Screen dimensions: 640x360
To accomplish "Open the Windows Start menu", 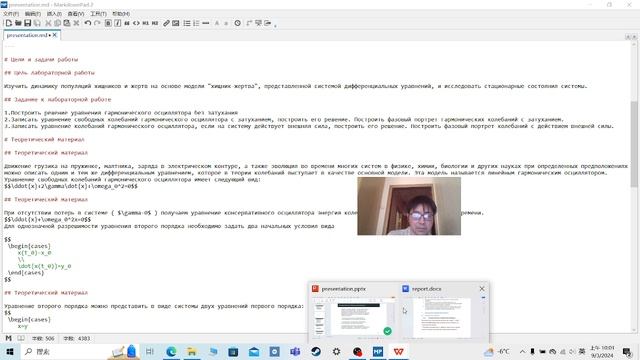I will (x=9, y=351).
